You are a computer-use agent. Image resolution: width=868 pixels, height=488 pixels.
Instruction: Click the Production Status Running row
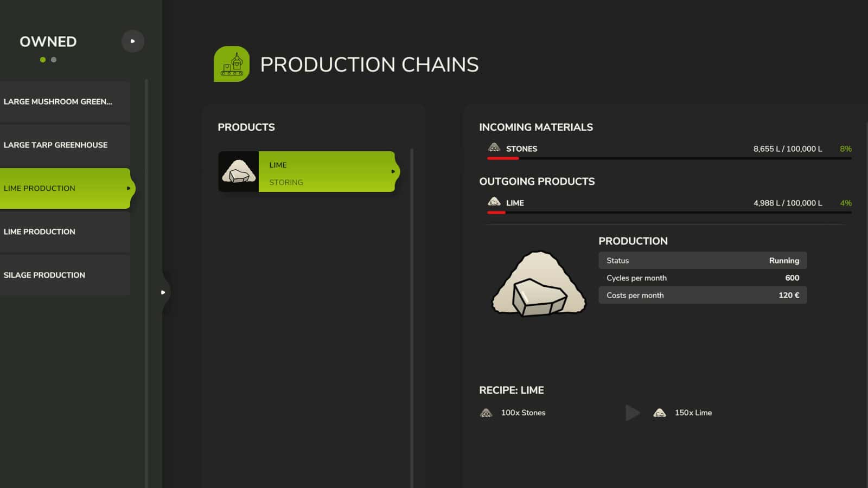click(x=702, y=260)
